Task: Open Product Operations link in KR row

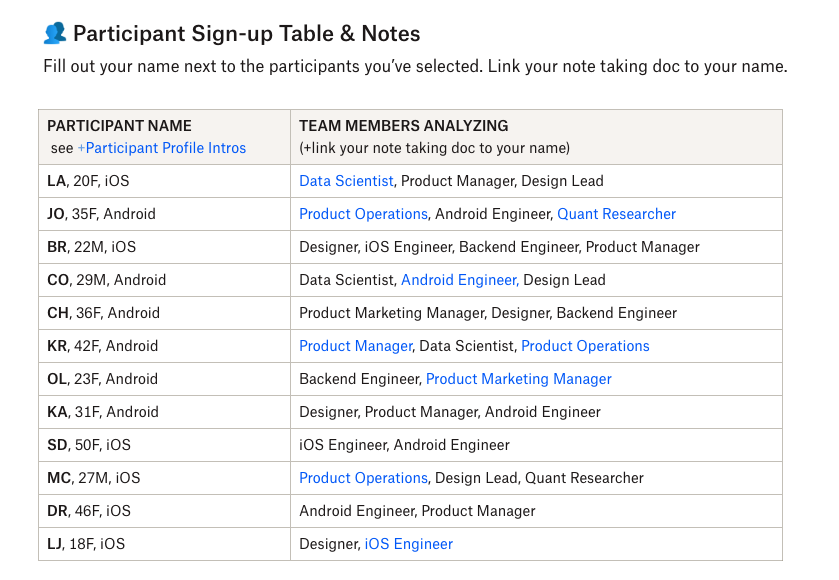Action: (585, 346)
